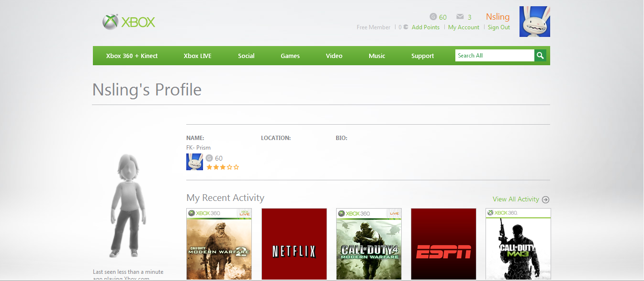Open messages via the envelope icon
644x281 pixels.
click(x=460, y=17)
